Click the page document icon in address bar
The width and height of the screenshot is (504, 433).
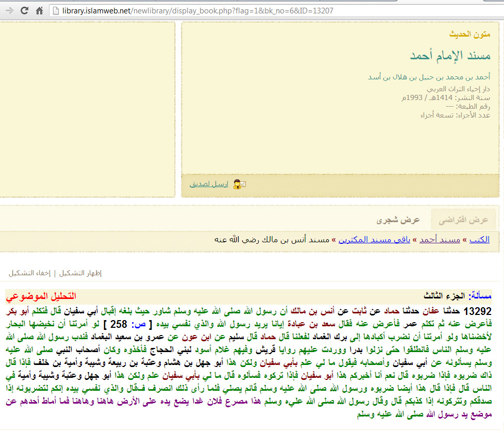coord(56,11)
